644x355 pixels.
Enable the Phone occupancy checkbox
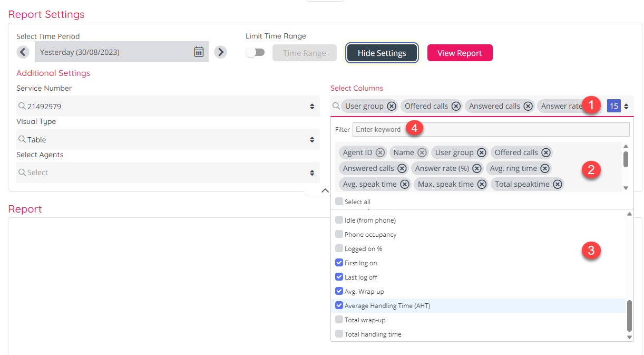339,234
